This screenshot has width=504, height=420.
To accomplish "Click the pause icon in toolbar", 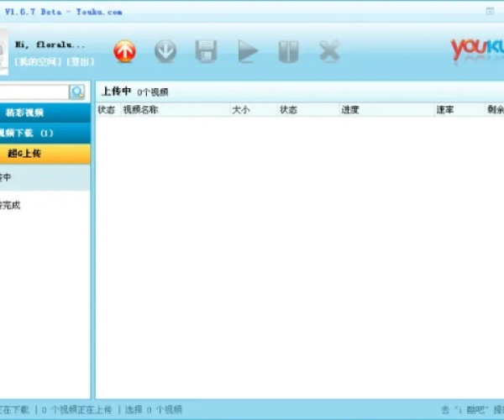I will click(288, 51).
